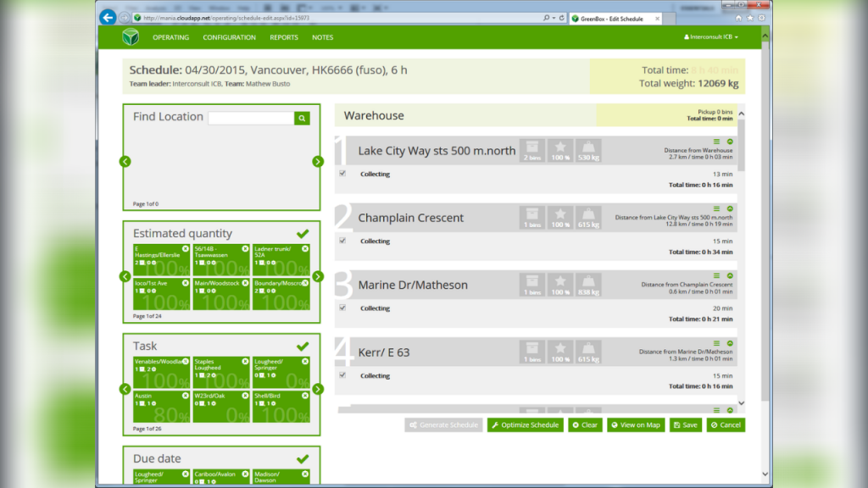Click Generate Schedule button
This screenshot has width=868, height=488.
click(443, 425)
